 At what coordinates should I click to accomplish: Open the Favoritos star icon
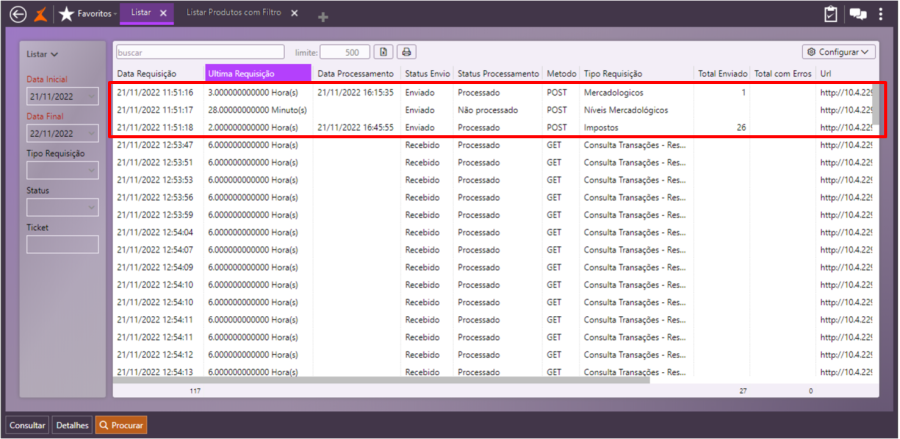click(67, 14)
